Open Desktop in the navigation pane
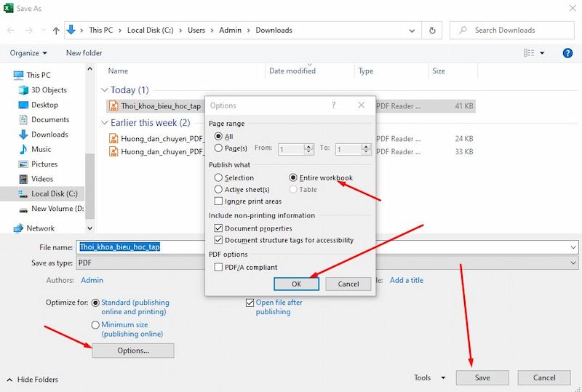This screenshot has width=582, height=392. pos(44,105)
